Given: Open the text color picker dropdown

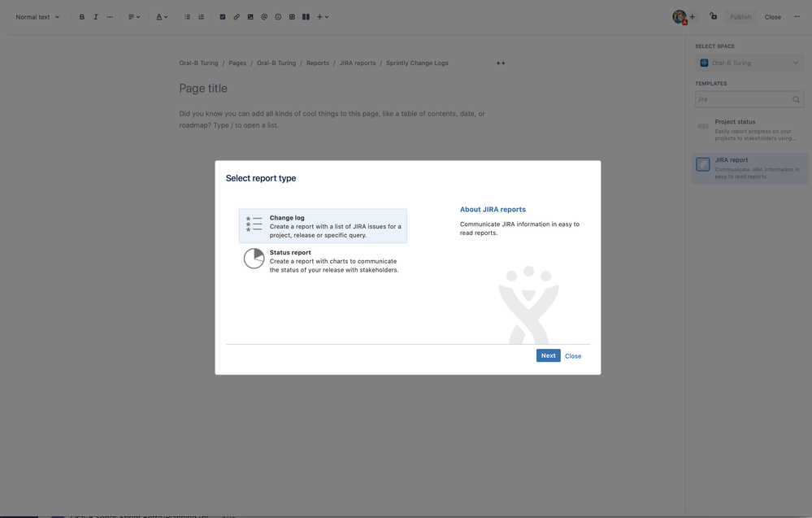Looking at the screenshot, I should click(162, 17).
